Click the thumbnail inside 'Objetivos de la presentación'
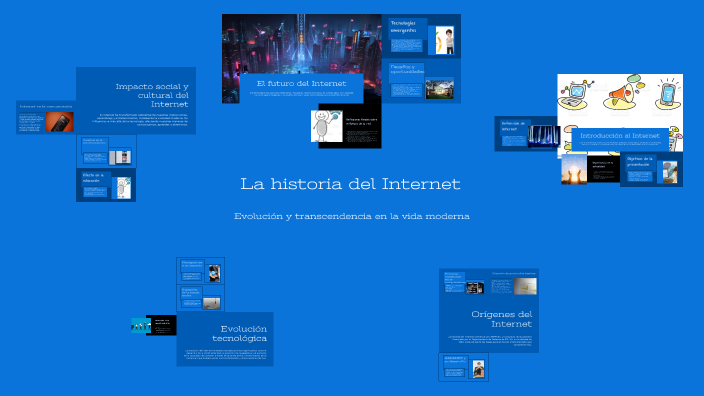Screen dimensions: 704x396 pos(670,172)
